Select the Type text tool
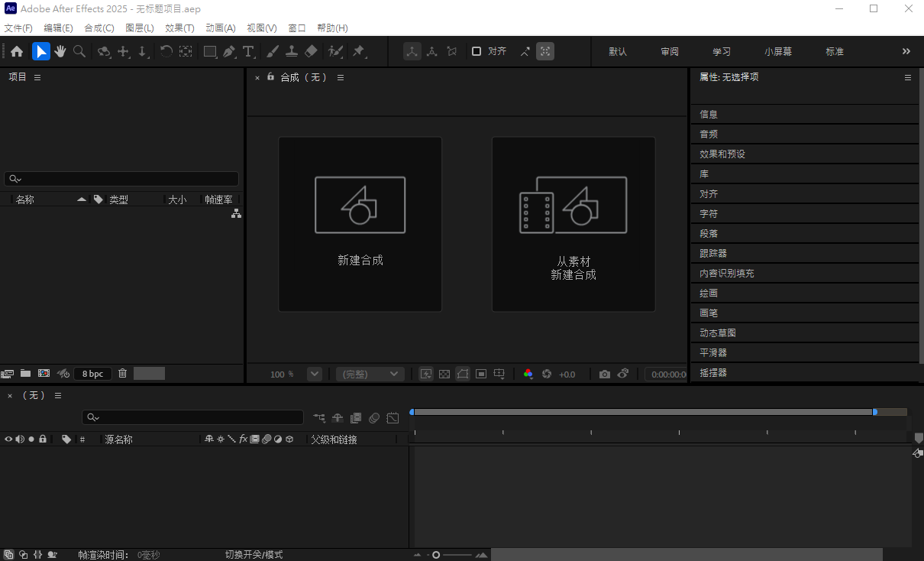The width and height of the screenshot is (924, 561). click(248, 51)
